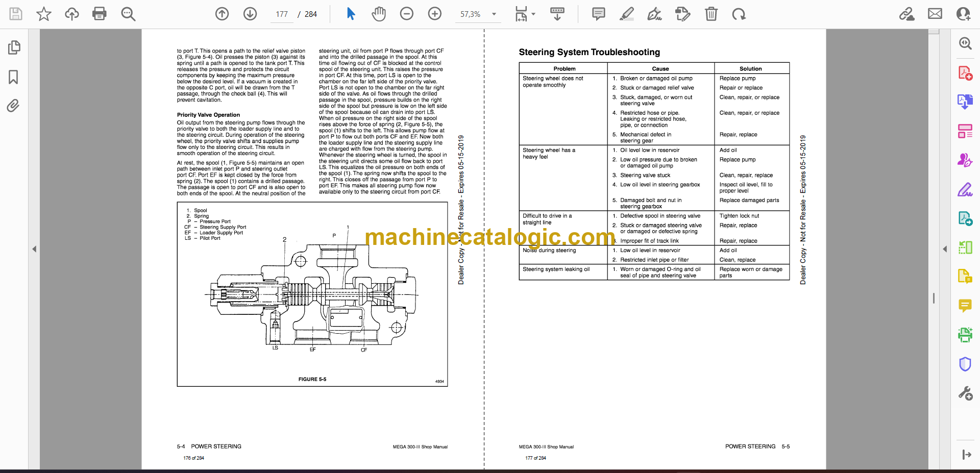The height and width of the screenshot is (473, 980).
Task: Click the 'Cause' table column header
Action: click(660, 69)
